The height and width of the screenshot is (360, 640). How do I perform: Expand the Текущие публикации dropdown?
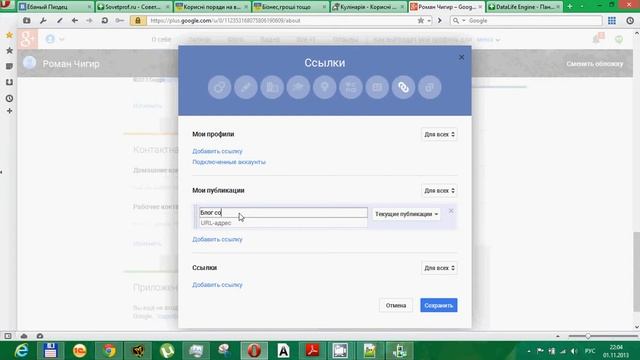point(407,214)
